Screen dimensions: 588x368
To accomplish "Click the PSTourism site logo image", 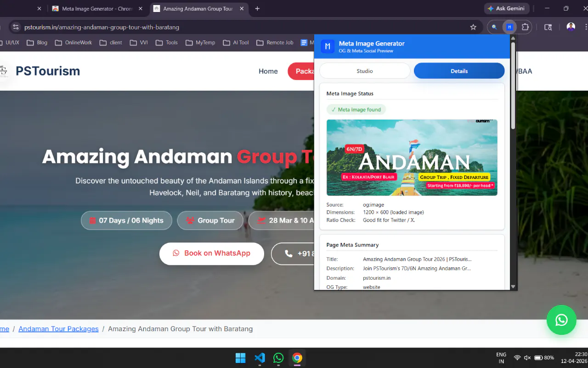I will tap(4, 71).
